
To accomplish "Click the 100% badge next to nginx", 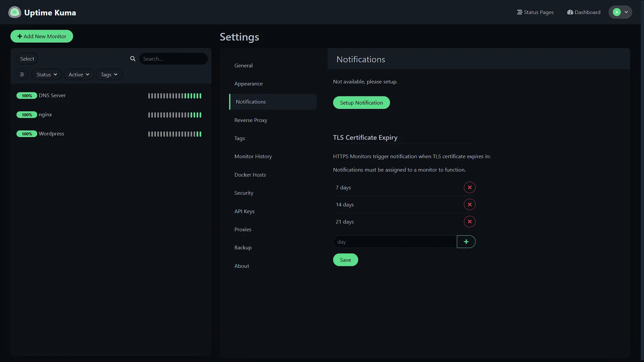I will (27, 115).
